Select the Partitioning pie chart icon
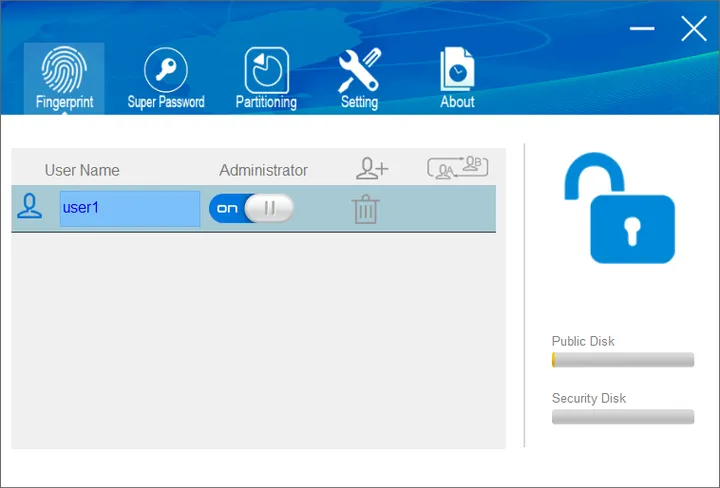 tap(266, 70)
